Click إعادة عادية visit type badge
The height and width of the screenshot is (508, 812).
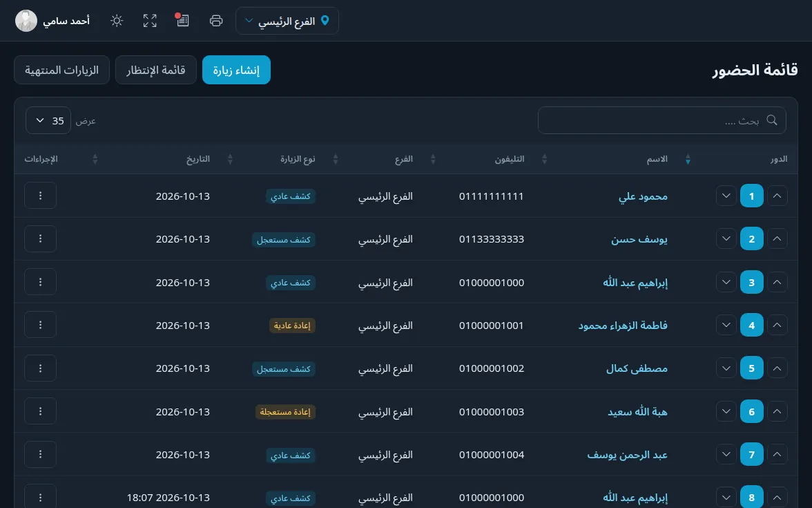pos(292,326)
